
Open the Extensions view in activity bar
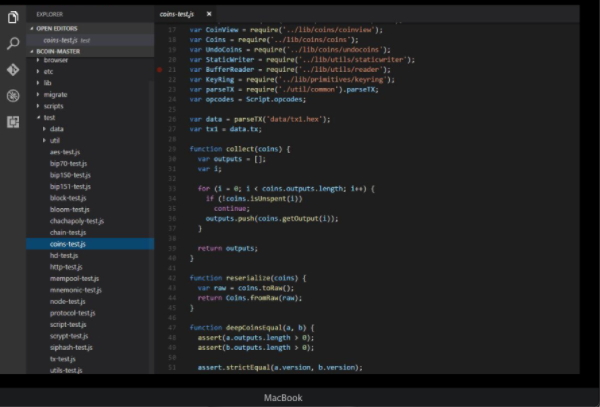pyautogui.click(x=13, y=122)
